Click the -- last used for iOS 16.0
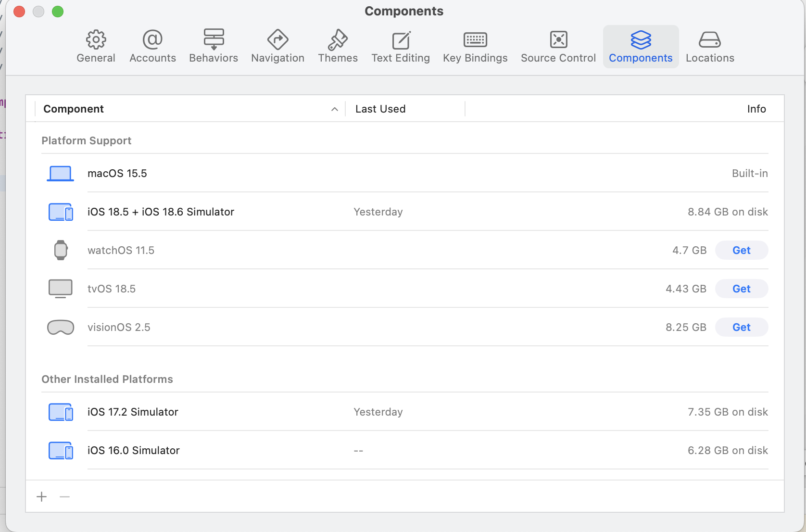 (x=358, y=451)
